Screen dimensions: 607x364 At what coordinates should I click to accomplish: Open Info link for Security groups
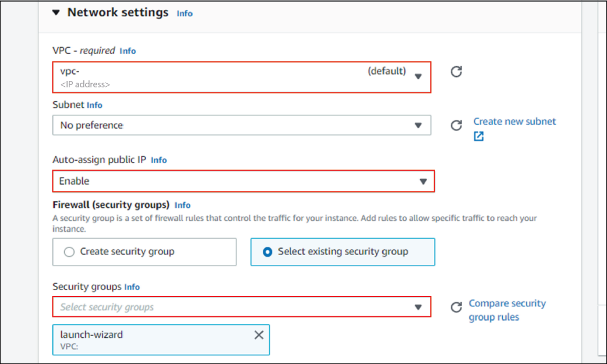pos(132,287)
